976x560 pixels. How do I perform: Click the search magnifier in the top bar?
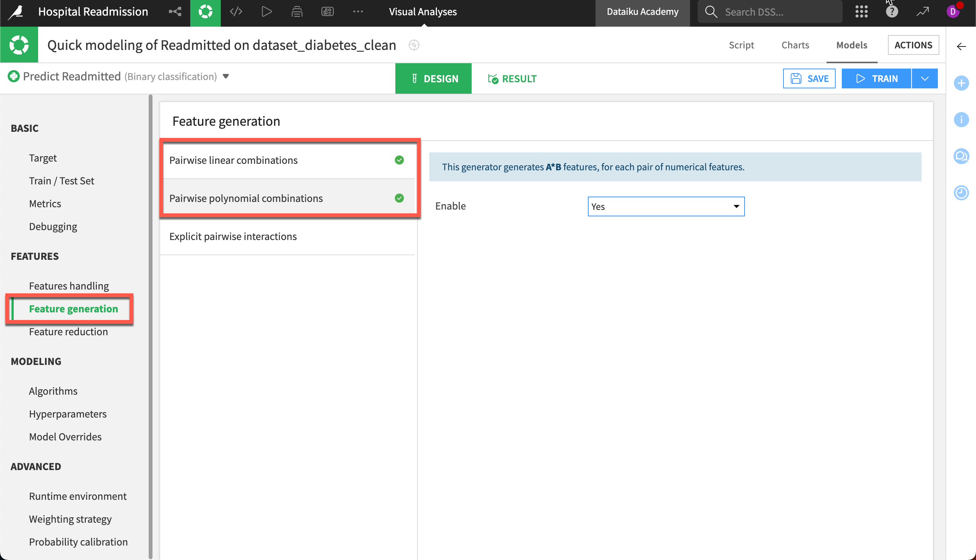[711, 11]
